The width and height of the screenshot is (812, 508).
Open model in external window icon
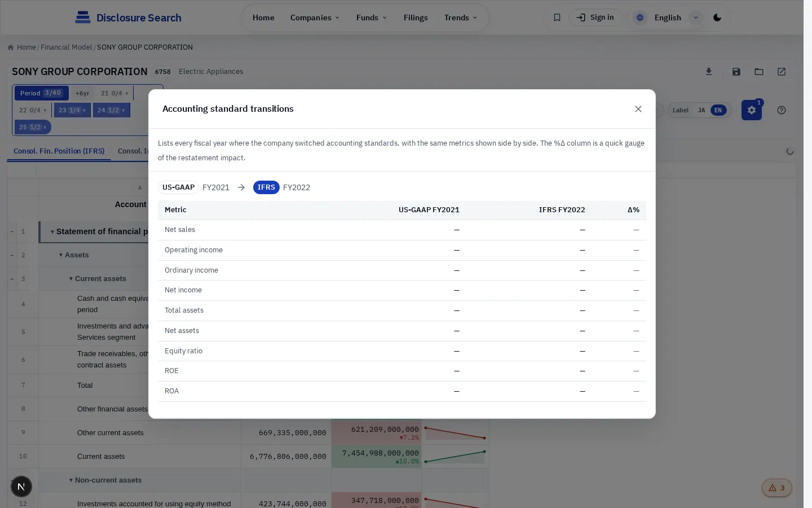pos(782,72)
